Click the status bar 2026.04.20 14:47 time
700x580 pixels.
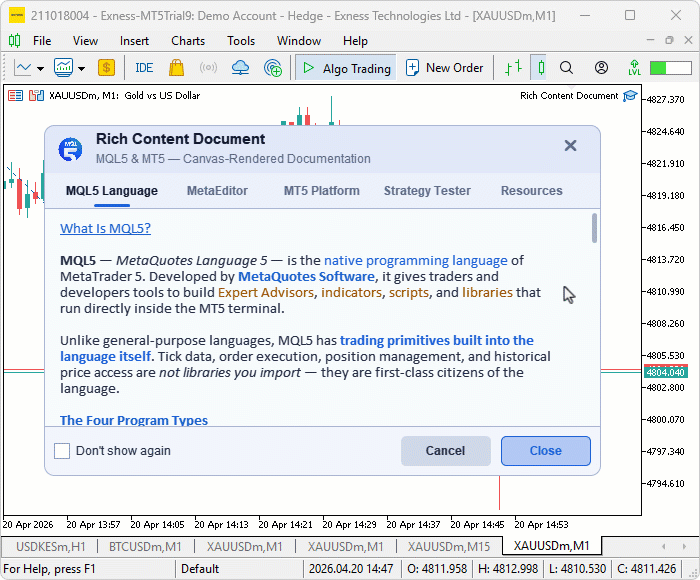pyautogui.click(x=351, y=569)
